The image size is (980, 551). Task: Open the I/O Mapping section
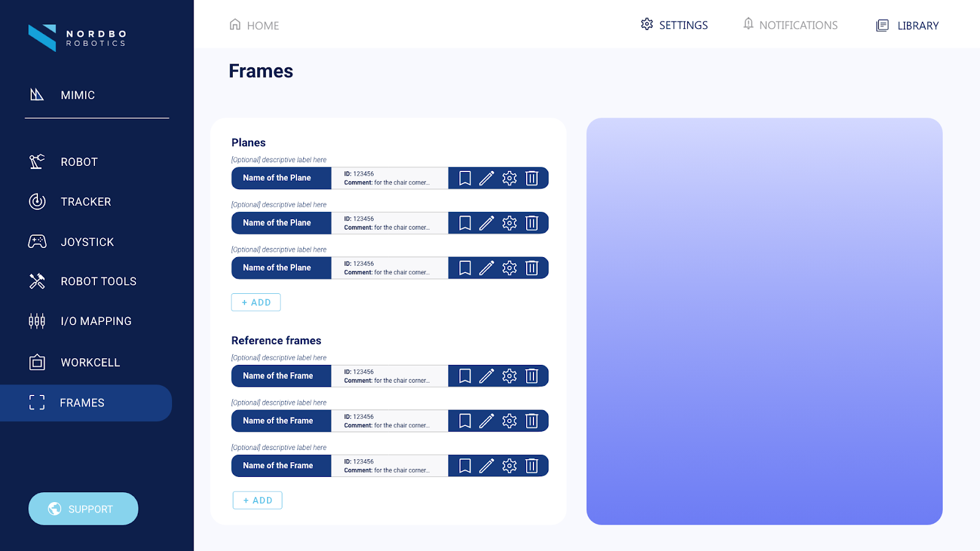[x=96, y=321]
